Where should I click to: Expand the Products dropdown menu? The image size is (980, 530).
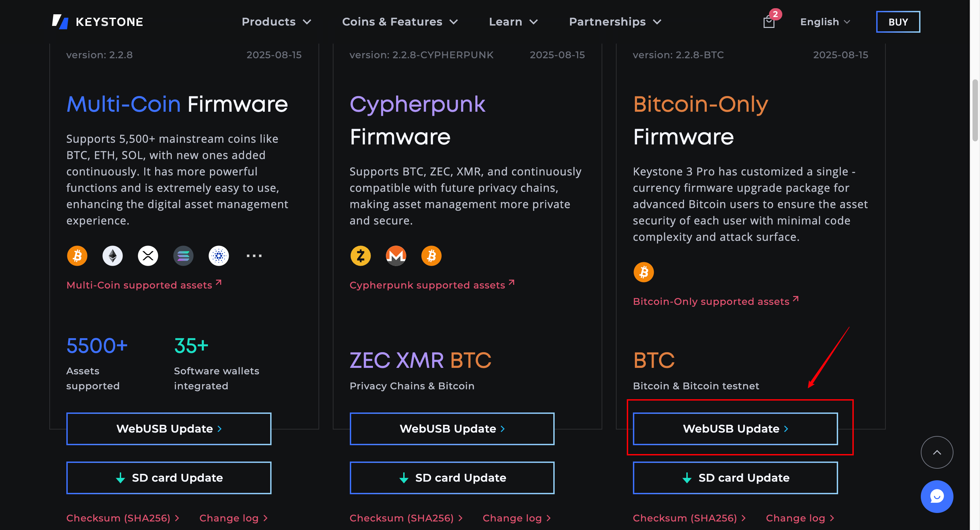point(276,22)
